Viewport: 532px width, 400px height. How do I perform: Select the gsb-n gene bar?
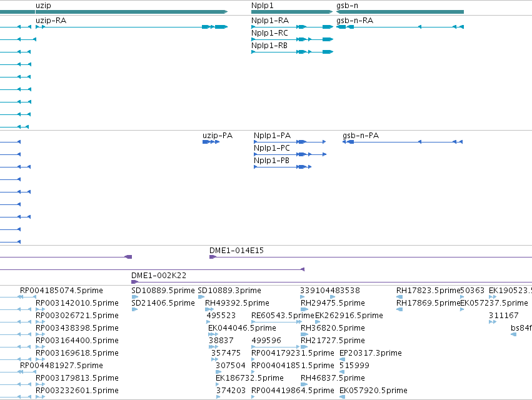(400, 12)
